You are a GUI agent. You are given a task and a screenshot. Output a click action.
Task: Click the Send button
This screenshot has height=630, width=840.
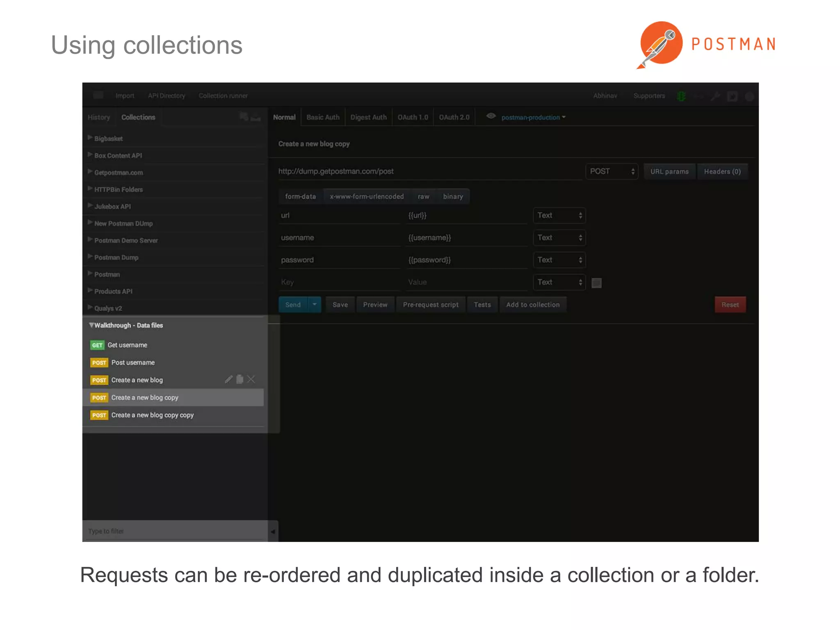pos(293,304)
